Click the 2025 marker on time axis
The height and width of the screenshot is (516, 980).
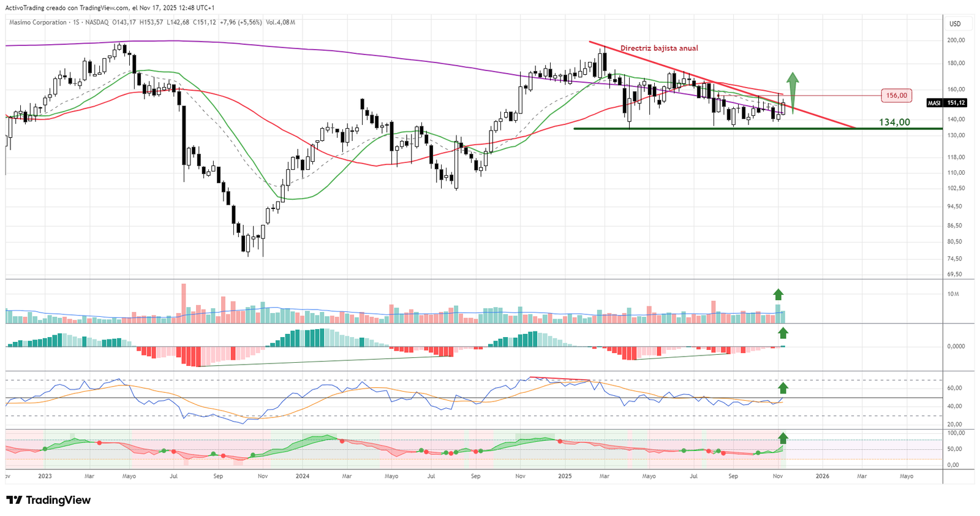point(565,476)
